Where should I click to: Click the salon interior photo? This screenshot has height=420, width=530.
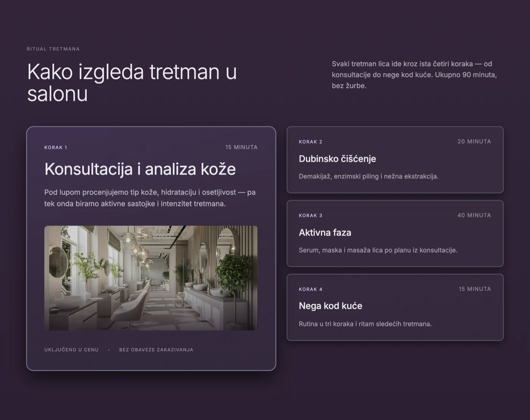pyautogui.click(x=151, y=278)
